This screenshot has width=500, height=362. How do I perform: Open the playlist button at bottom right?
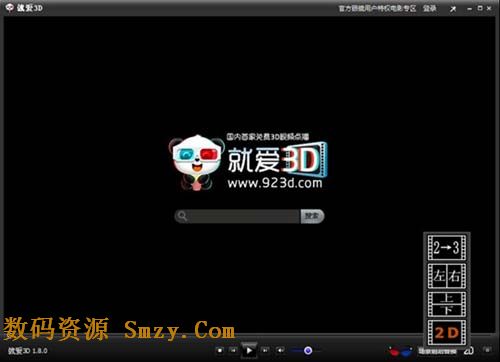point(487,350)
